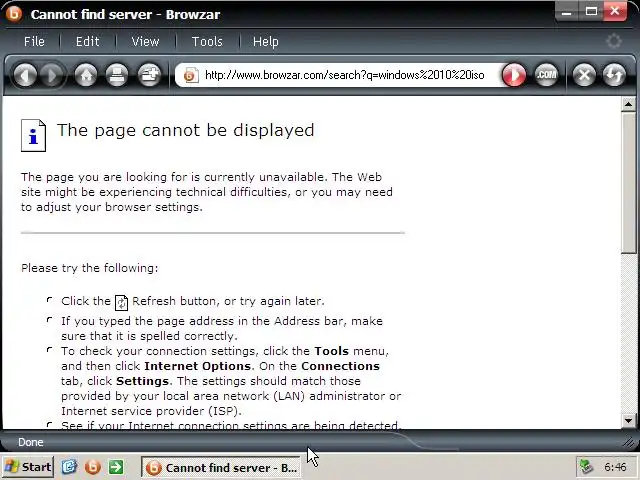The height and width of the screenshot is (480, 640).
Task: Click the 6:46 clock in tray
Action: click(615, 467)
